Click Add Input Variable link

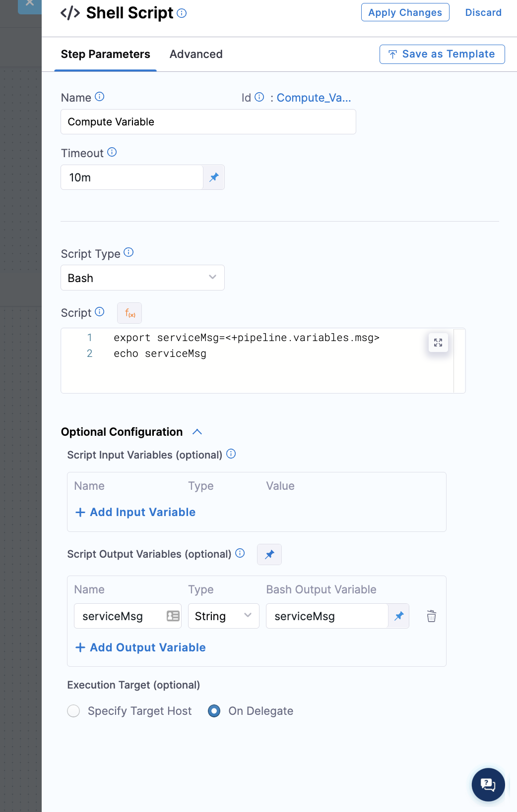pyautogui.click(x=135, y=512)
